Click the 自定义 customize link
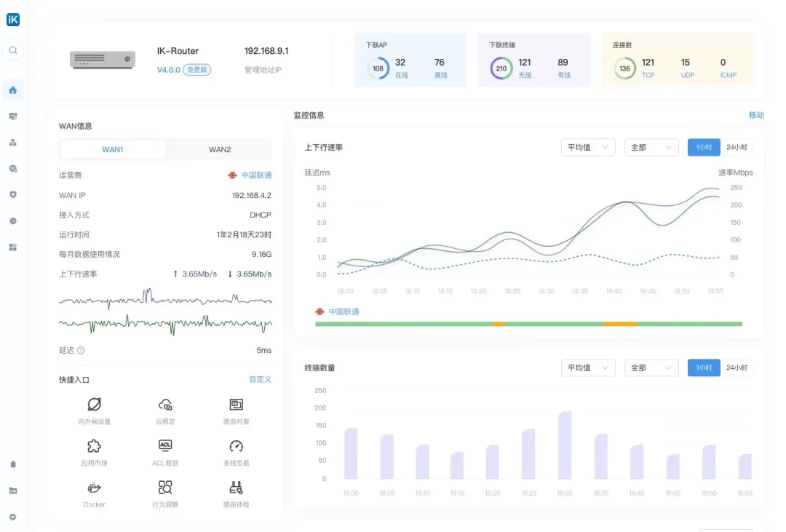 pos(260,380)
